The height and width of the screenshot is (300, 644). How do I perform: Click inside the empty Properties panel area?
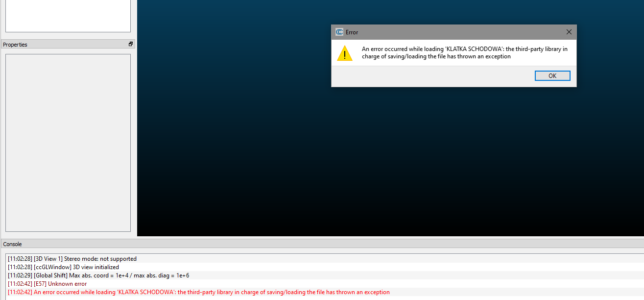[68, 142]
